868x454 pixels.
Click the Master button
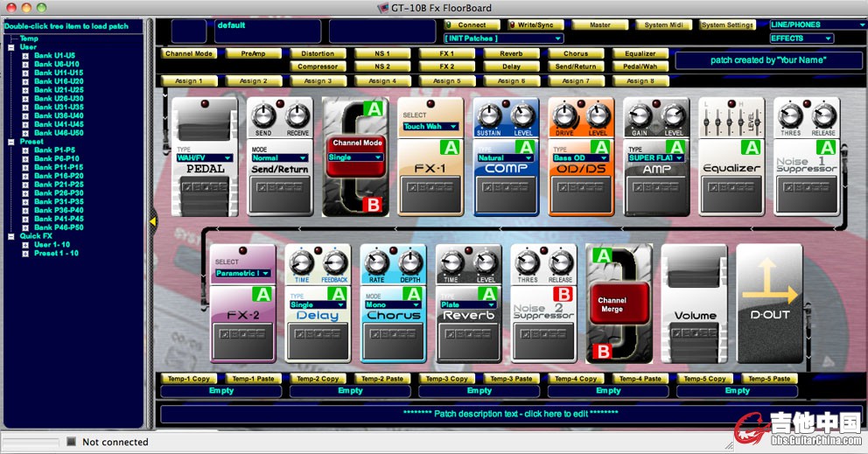(600, 24)
